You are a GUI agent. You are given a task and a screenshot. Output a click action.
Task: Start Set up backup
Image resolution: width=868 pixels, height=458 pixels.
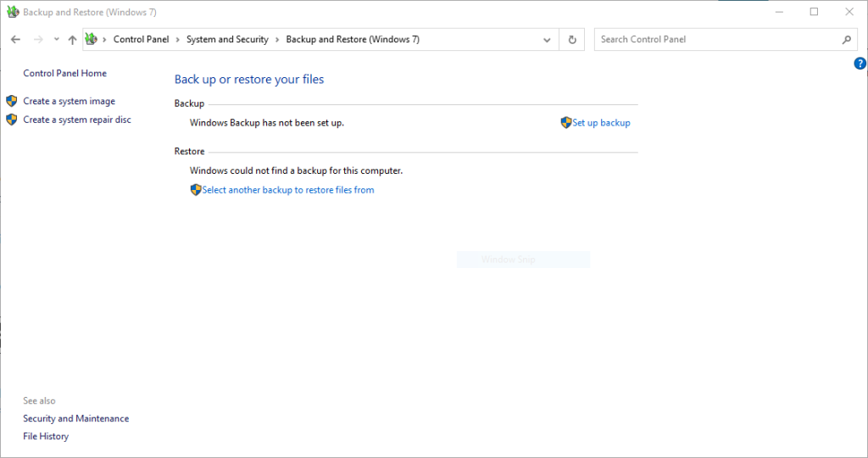[601, 123]
